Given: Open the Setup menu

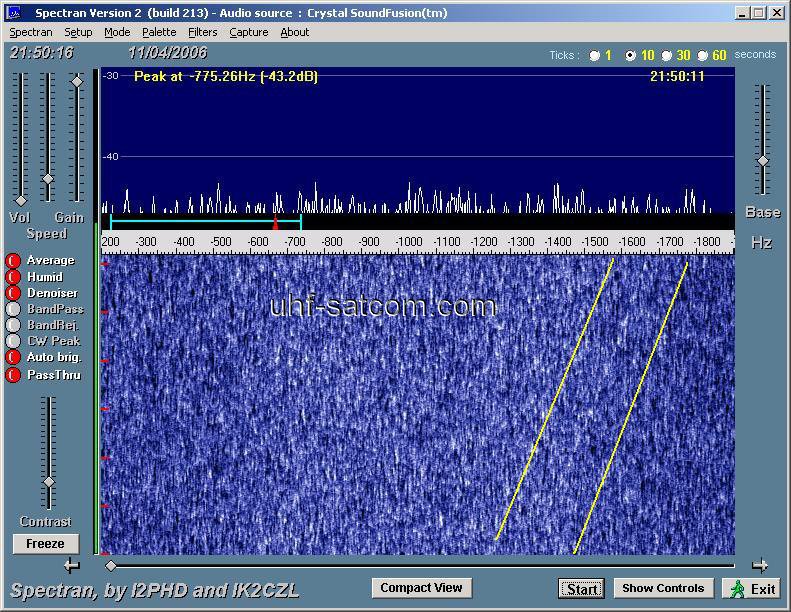Looking at the screenshot, I should (78, 32).
